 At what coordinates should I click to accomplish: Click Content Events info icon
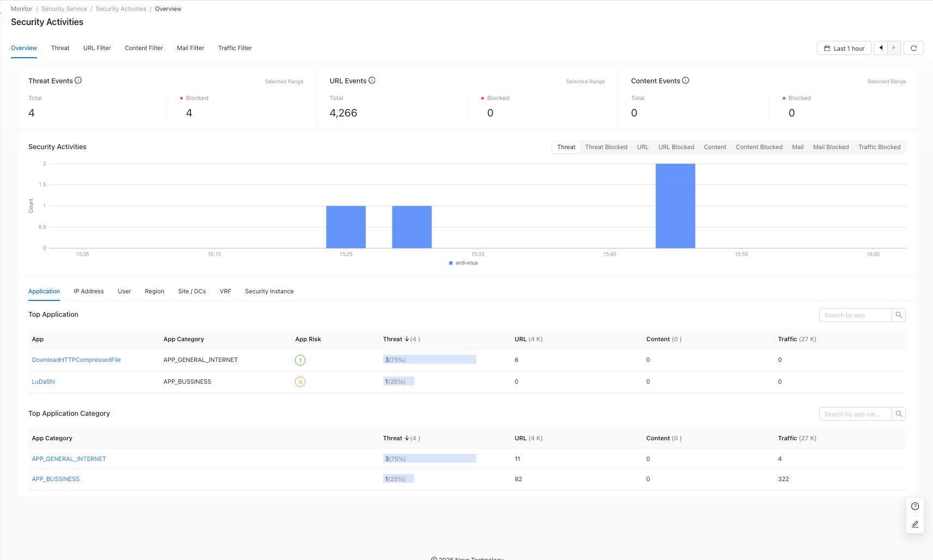[x=686, y=81]
